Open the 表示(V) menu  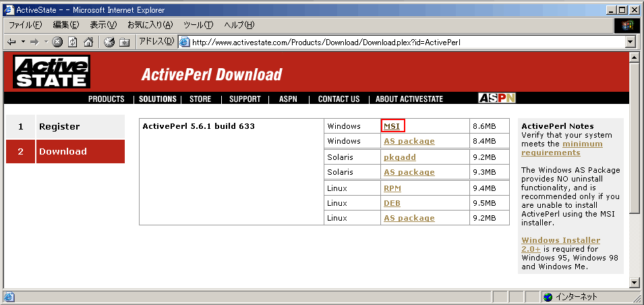click(103, 25)
